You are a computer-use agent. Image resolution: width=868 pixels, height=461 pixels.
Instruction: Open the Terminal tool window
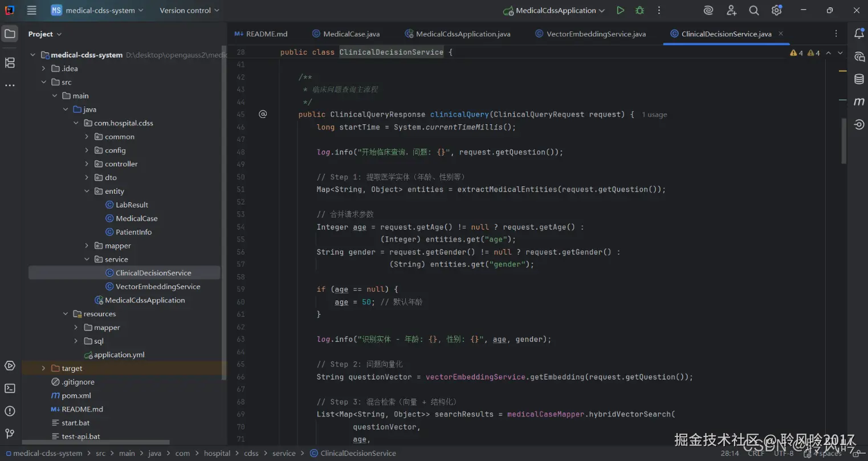tap(10, 389)
